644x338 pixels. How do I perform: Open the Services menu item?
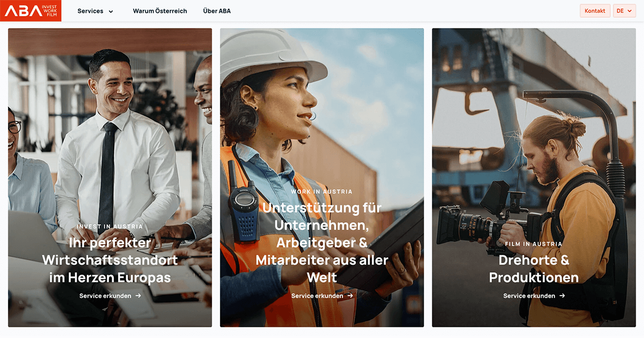[90, 11]
